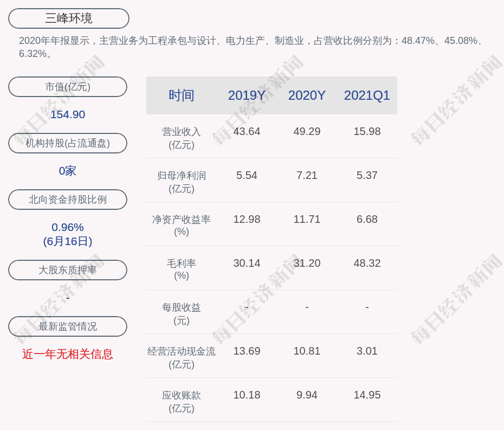Click the 营业收入(亿元) row label
The image size is (504, 430).
(181, 138)
